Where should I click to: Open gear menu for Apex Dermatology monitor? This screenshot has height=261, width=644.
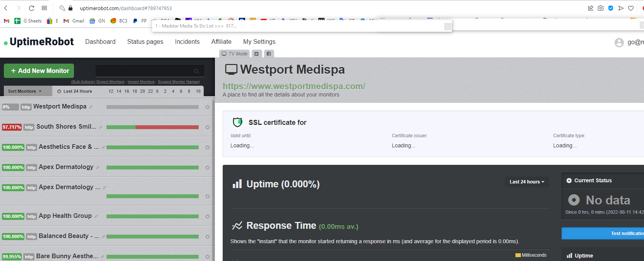(x=208, y=168)
